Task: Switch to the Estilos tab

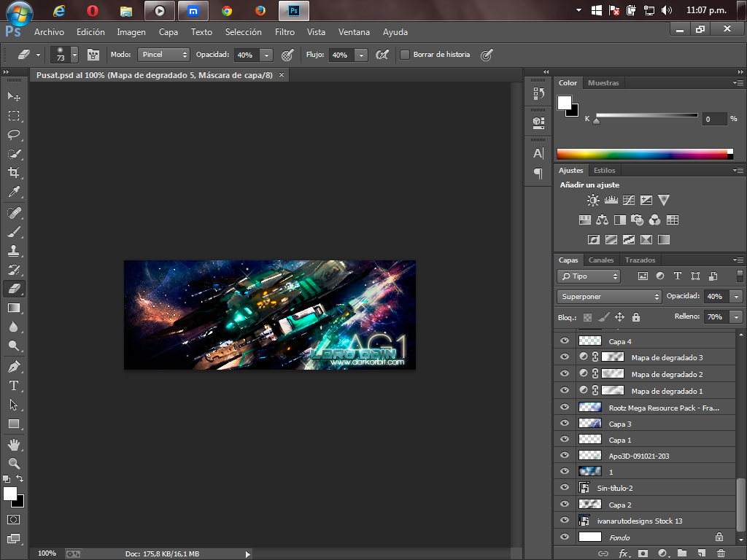Action: coord(604,171)
